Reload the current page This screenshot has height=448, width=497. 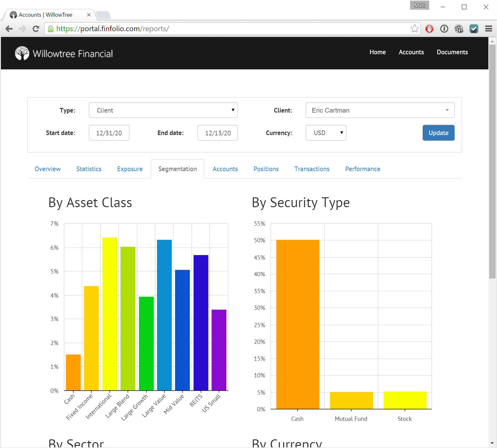(x=36, y=29)
